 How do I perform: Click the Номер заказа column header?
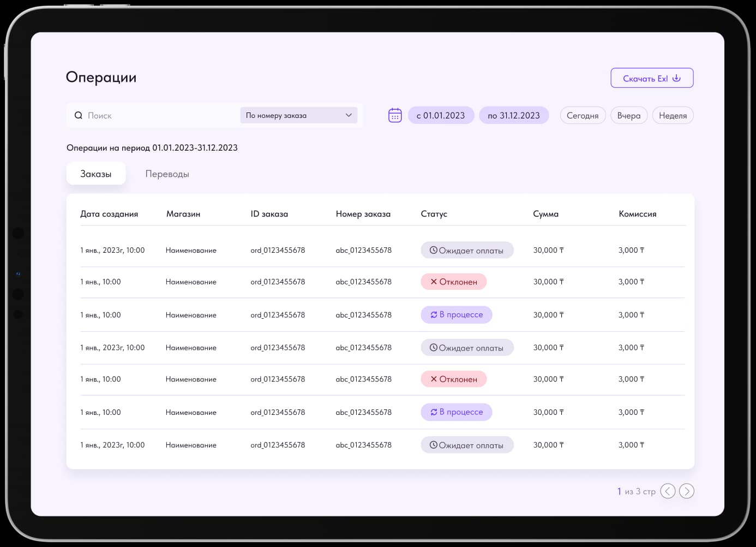point(363,214)
